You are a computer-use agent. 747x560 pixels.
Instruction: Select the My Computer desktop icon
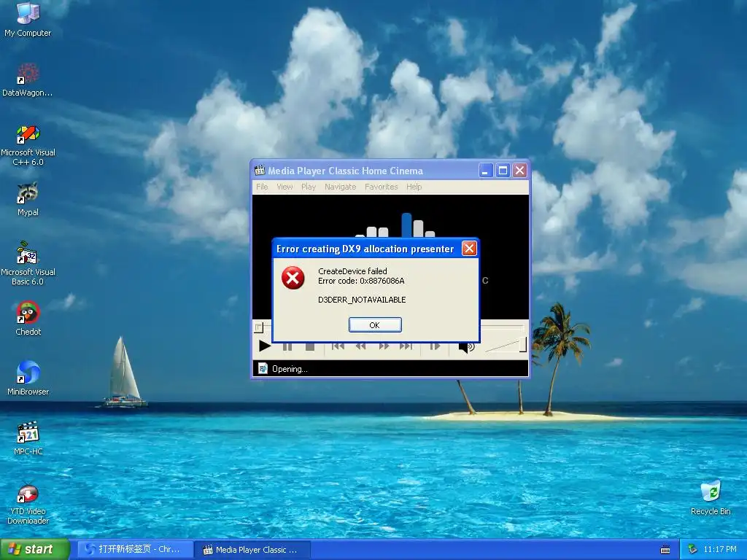(x=28, y=20)
